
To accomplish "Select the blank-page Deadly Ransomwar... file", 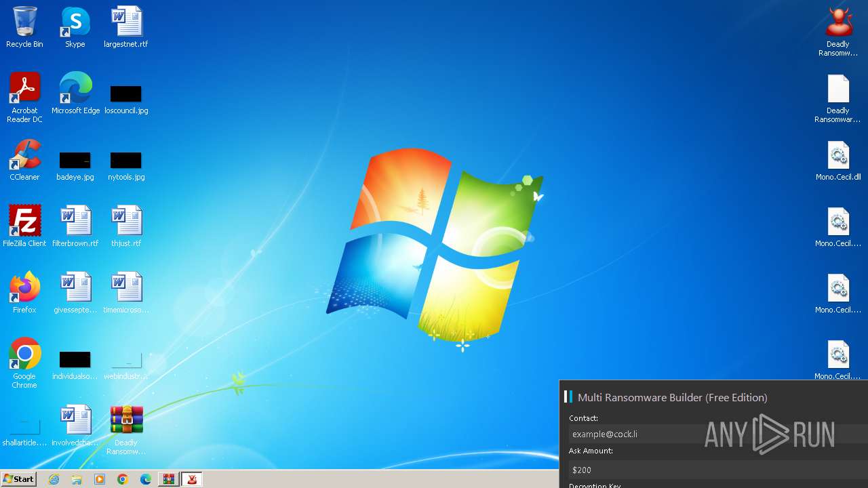I will 838,98.
